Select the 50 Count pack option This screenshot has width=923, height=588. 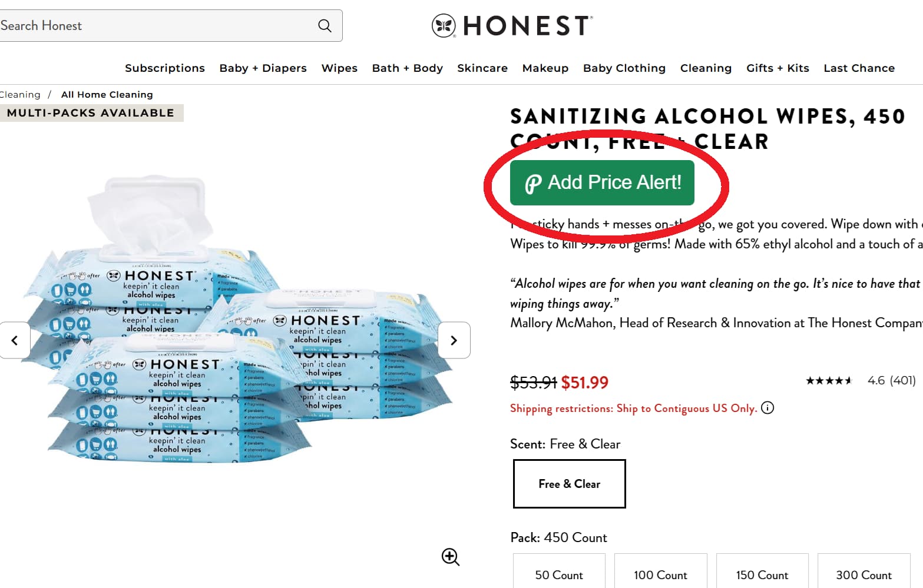(558, 574)
